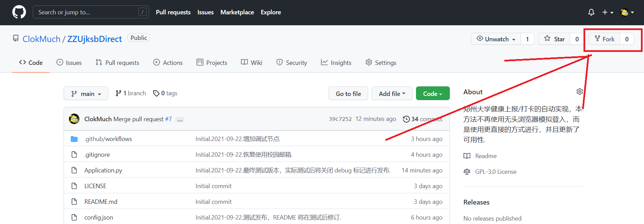The width and height of the screenshot is (644, 224).
Task: Open commit hash 39c7252
Action: (340, 119)
